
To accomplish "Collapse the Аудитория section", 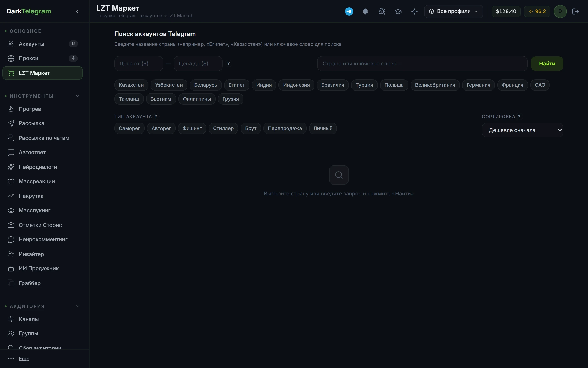I will tap(78, 306).
